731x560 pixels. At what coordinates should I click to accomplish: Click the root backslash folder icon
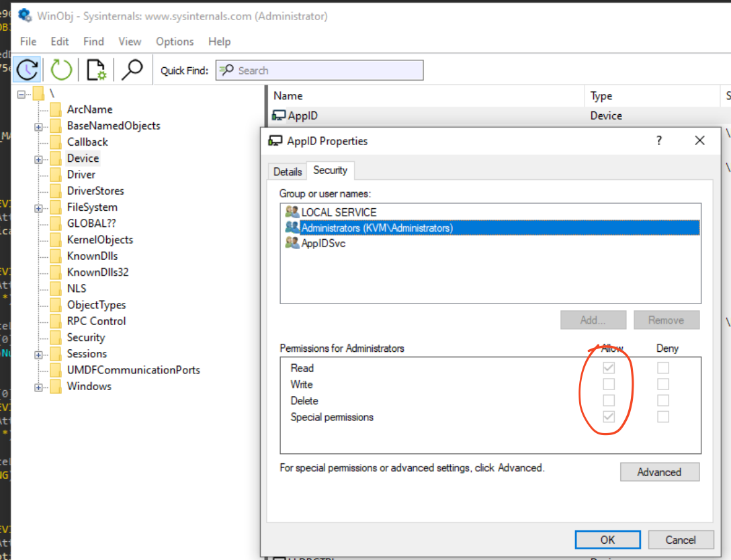[38, 93]
